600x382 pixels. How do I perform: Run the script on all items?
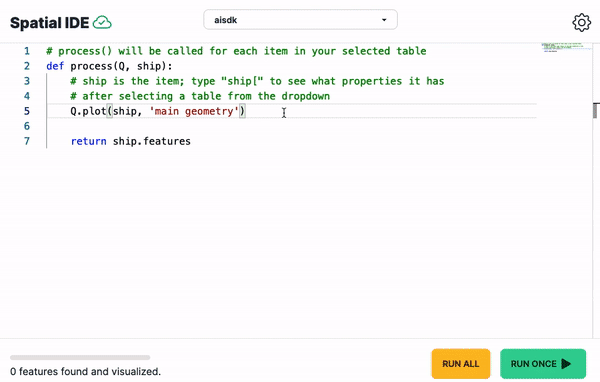(x=461, y=364)
